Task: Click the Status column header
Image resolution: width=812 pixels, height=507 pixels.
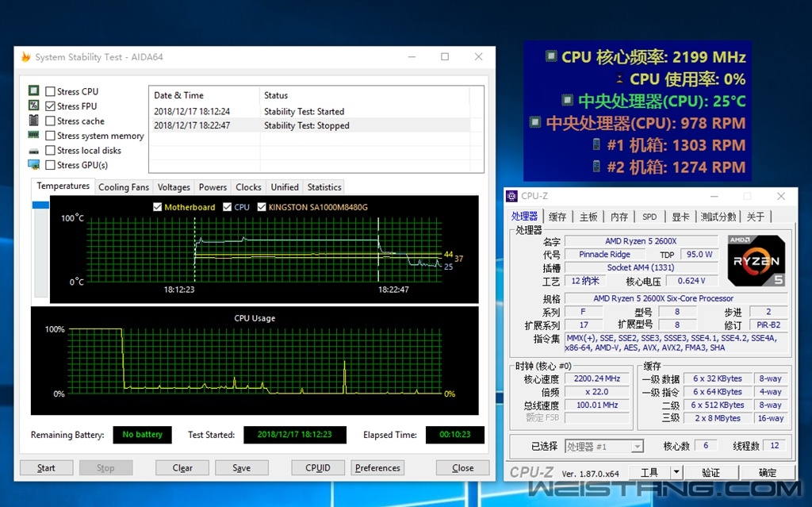Action: (365, 95)
